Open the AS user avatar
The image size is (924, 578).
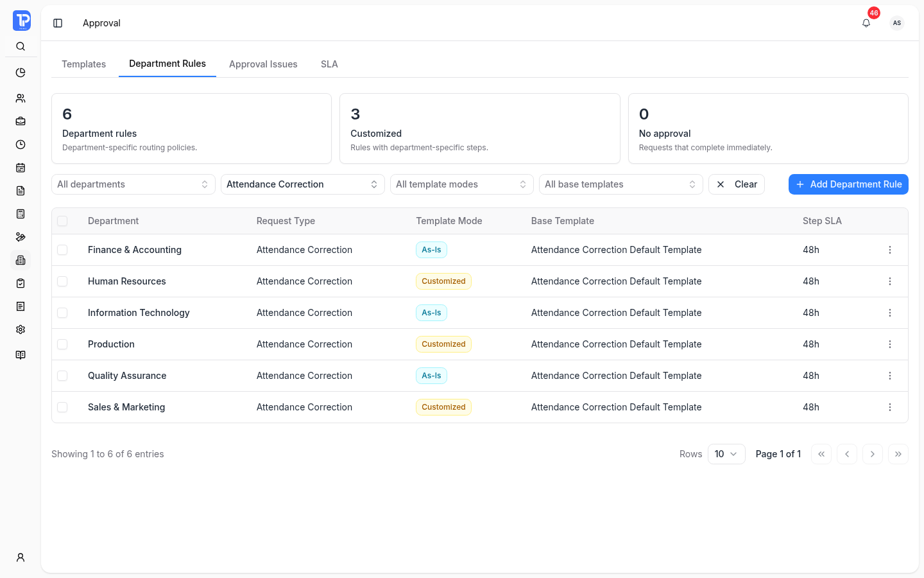coord(897,23)
